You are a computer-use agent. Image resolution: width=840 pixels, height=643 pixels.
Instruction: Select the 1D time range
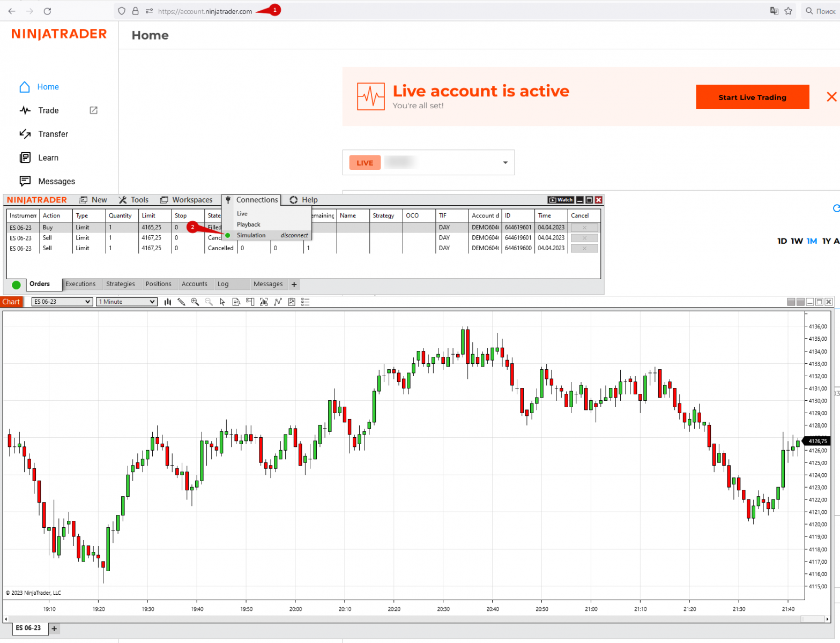tap(782, 241)
